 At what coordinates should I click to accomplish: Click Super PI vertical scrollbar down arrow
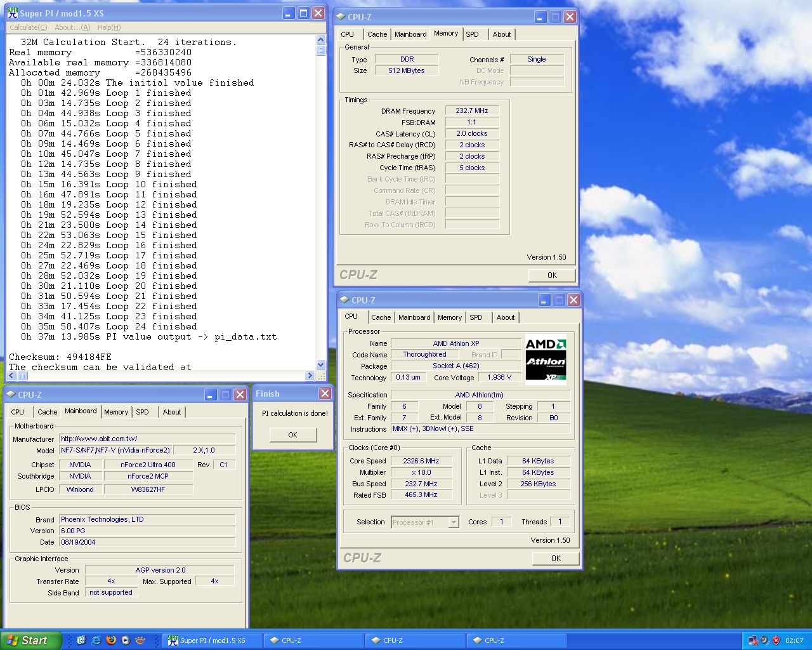[320, 365]
